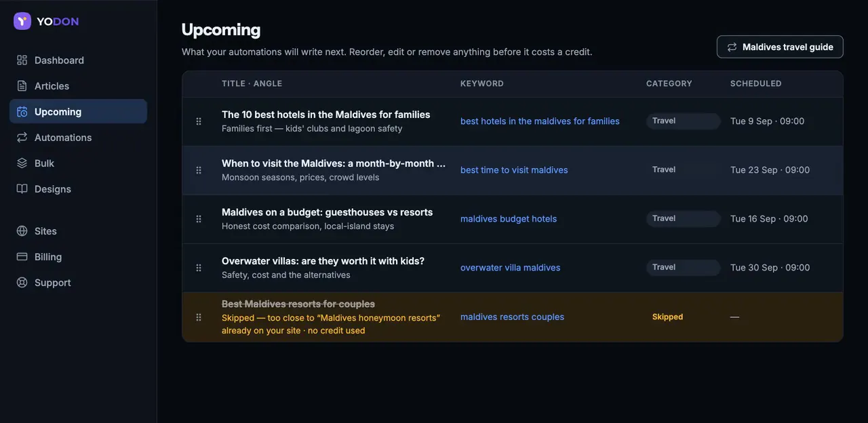868x423 pixels.
Task: Click the YODON logo icon
Action: [22, 21]
